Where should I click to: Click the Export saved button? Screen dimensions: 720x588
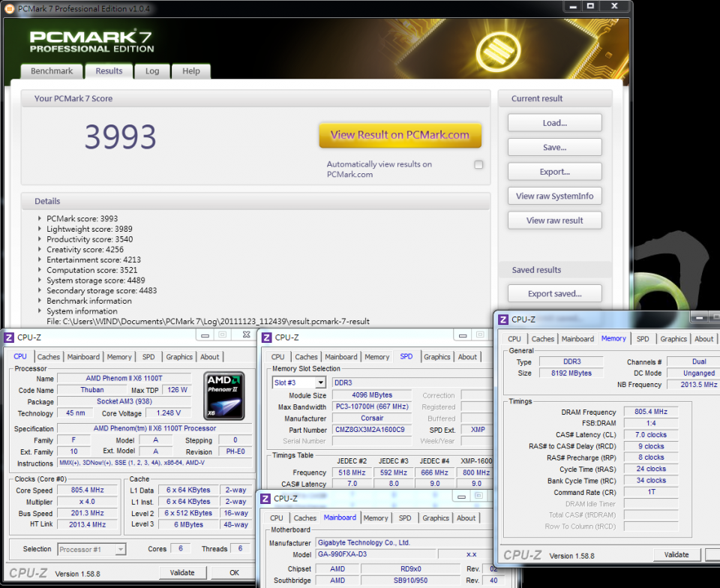click(x=554, y=292)
